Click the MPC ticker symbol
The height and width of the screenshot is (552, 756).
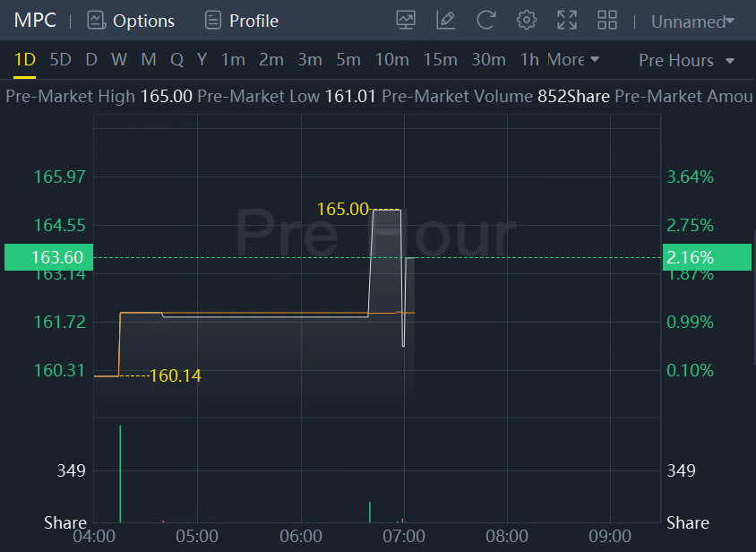pos(35,20)
